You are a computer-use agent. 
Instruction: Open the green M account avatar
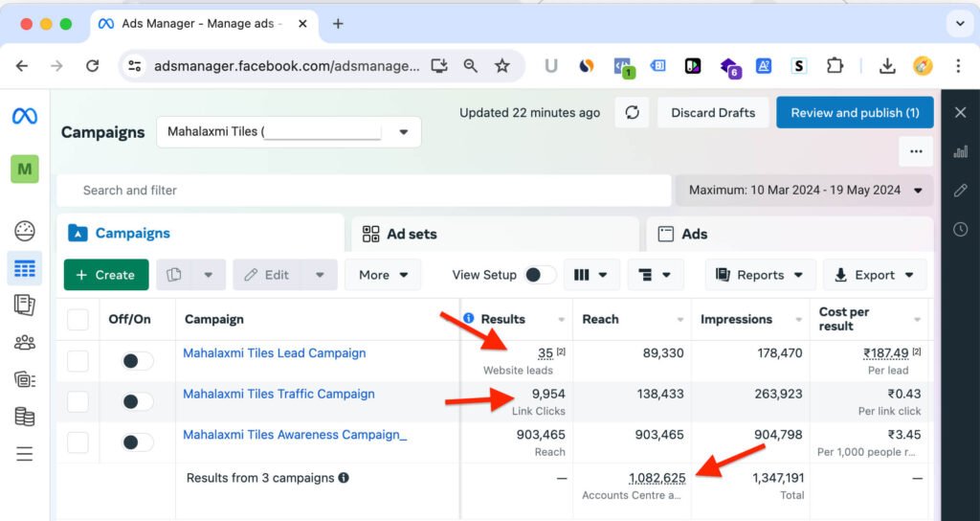tap(24, 169)
